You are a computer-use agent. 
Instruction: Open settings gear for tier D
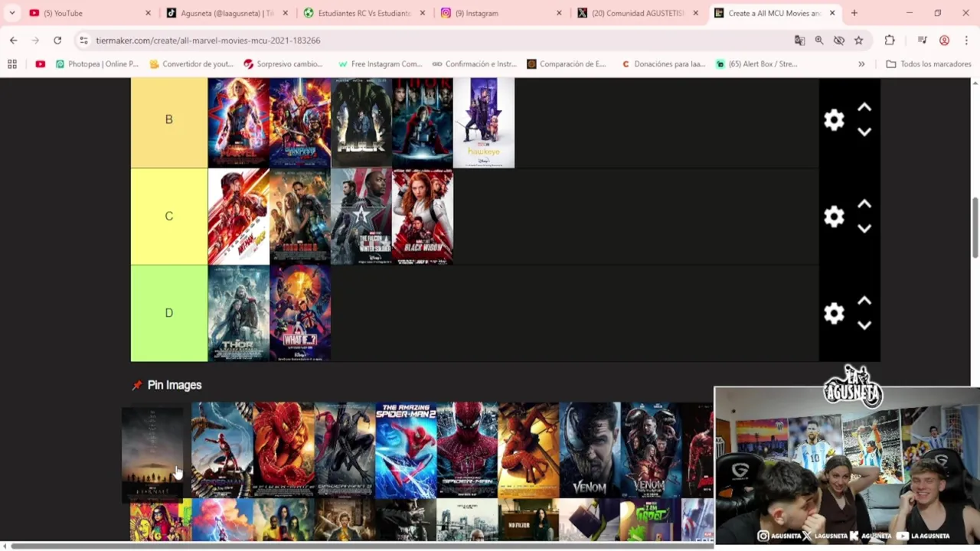[834, 313]
